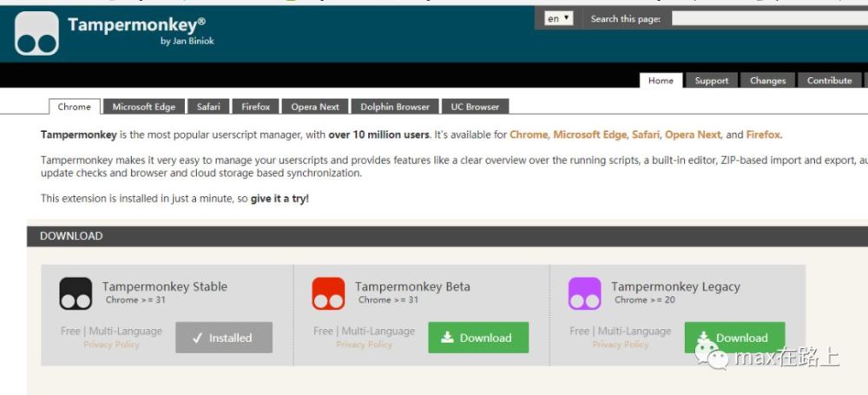Switch to the Firefox browser tab

[x=256, y=107]
